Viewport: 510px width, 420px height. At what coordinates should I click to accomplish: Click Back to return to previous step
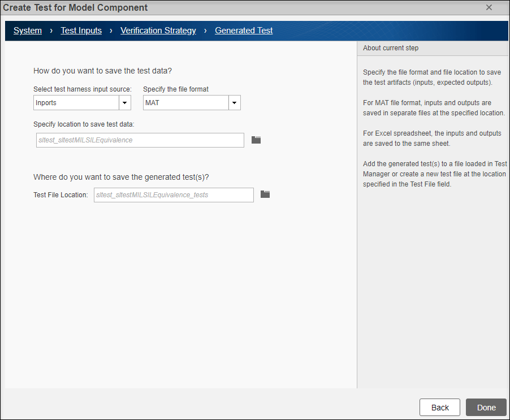pyautogui.click(x=439, y=407)
